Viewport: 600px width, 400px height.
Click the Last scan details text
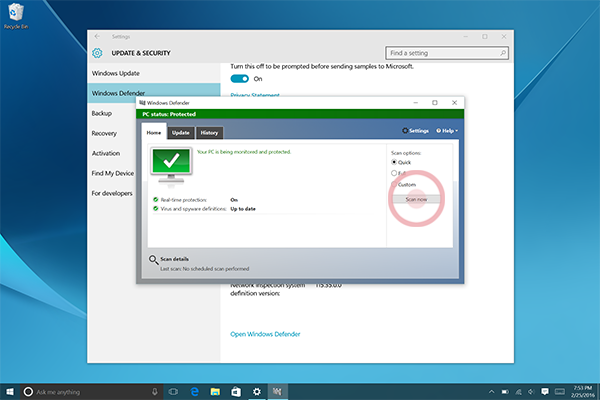(x=205, y=269)
